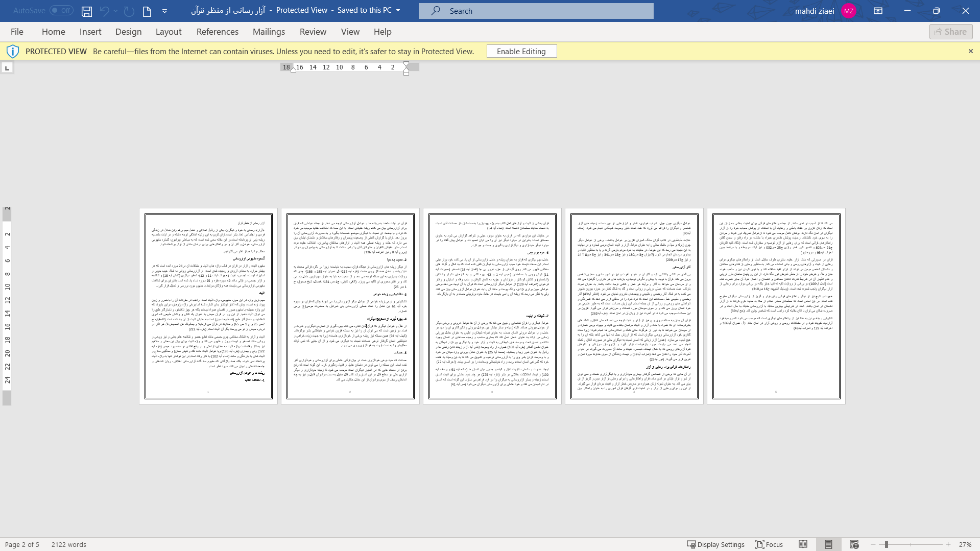Click the Share button
This screenshot has height=551, width=980.
tap(951, 32)
